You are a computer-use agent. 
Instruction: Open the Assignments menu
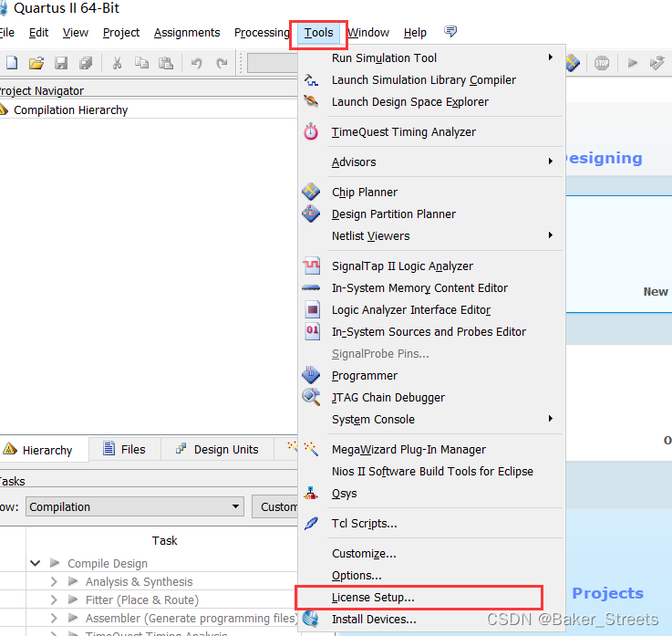click(187, 33)
